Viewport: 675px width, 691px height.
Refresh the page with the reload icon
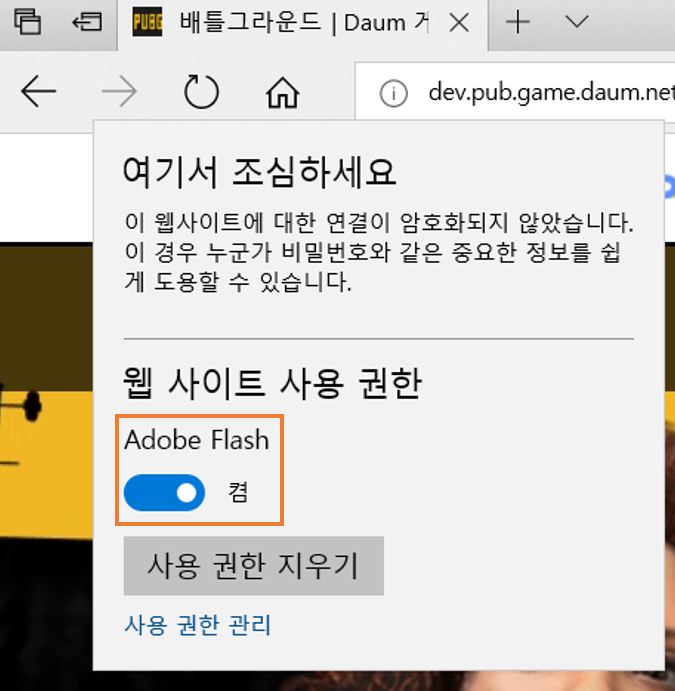click(x=201, y=93)
